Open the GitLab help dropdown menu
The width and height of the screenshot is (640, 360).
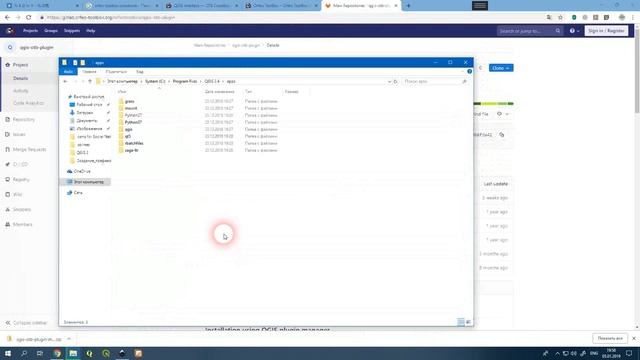pyautogui.click(x=574, y=31)
